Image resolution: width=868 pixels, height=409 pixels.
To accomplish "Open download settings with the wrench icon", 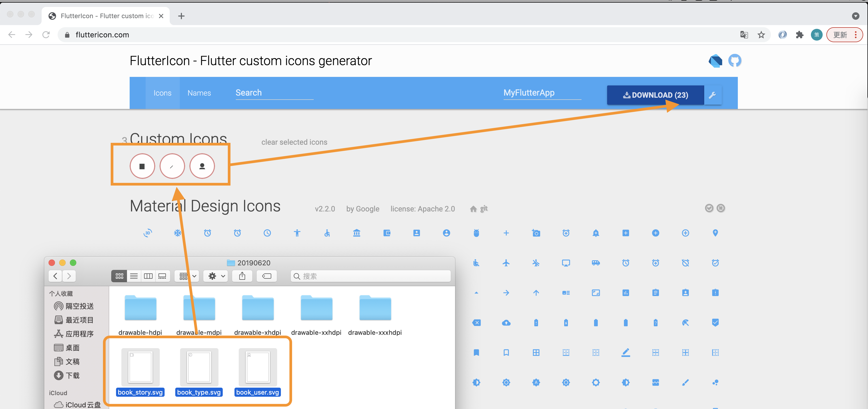I will coord(713,95).
